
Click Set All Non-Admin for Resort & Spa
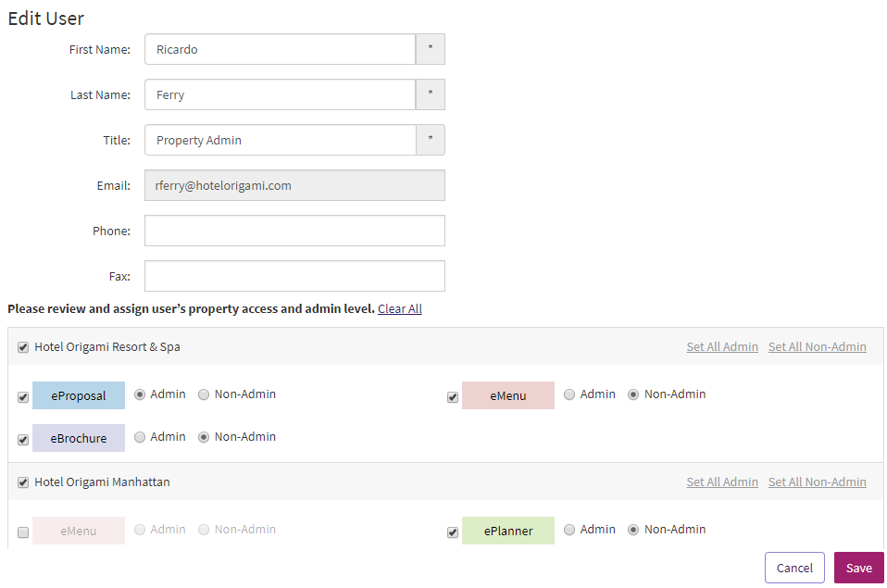(817, 347)
